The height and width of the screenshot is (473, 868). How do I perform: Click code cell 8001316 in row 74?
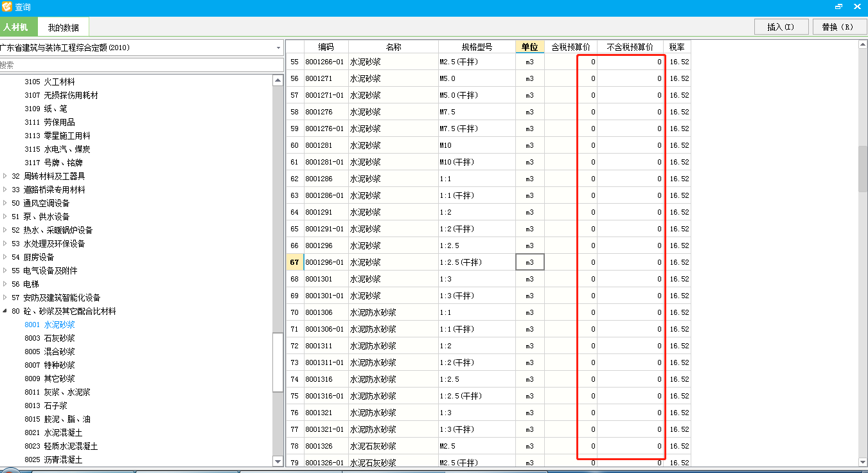coord(326,379)
